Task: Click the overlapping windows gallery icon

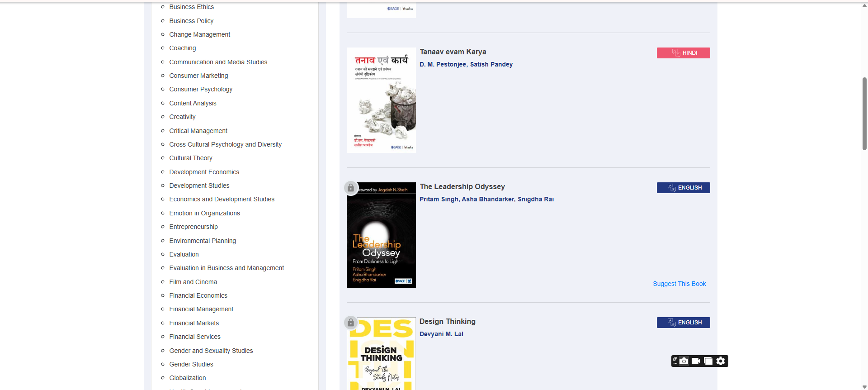Action: (x=708, y=361)
